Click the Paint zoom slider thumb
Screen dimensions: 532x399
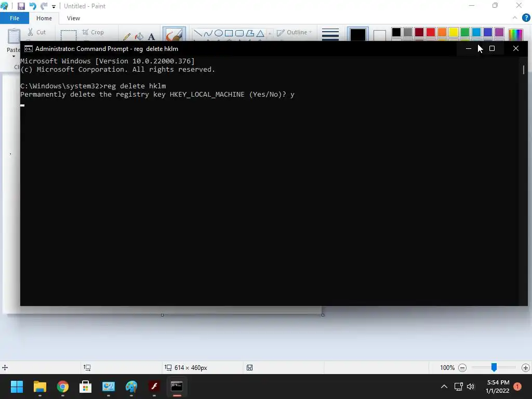click(x=494, y=367)
